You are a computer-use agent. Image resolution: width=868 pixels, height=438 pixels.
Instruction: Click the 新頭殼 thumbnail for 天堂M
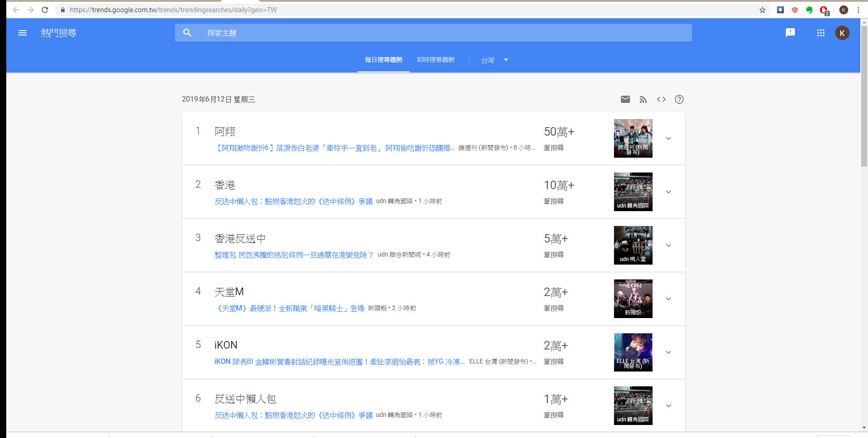click(633, 299)
